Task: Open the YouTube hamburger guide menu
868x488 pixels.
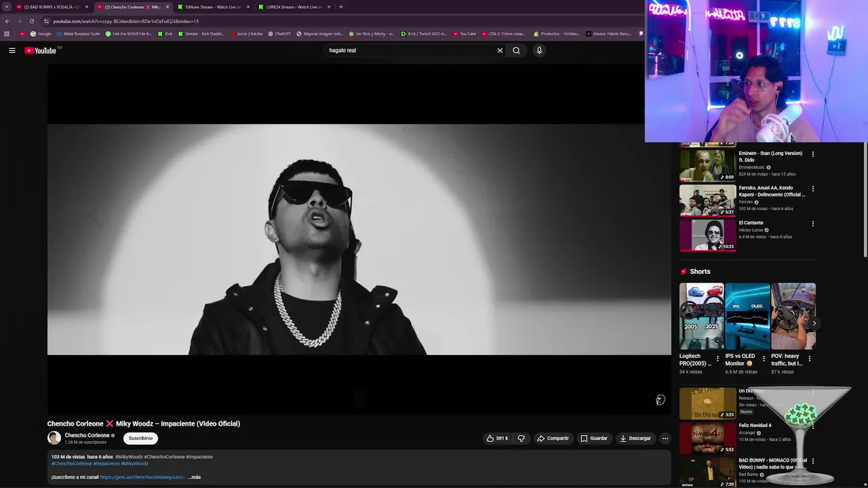Action: tap(12, 50)
